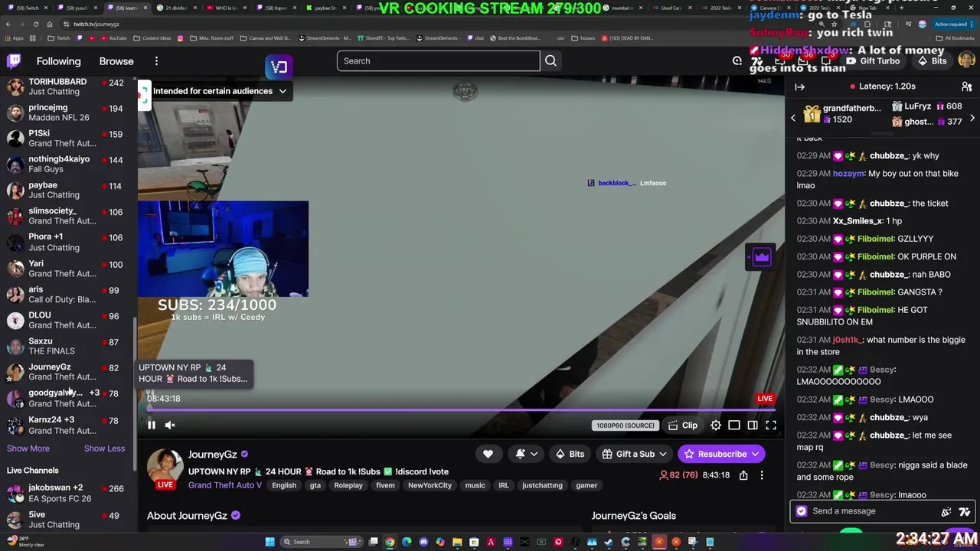Click the browser back arrow
This screenshot has width=980, height=551.
point(8,24)
